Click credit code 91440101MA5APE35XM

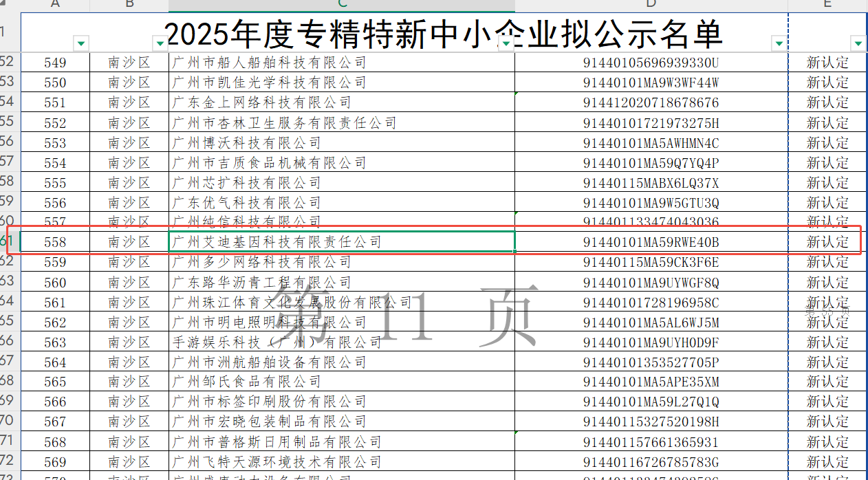[651, 382]
